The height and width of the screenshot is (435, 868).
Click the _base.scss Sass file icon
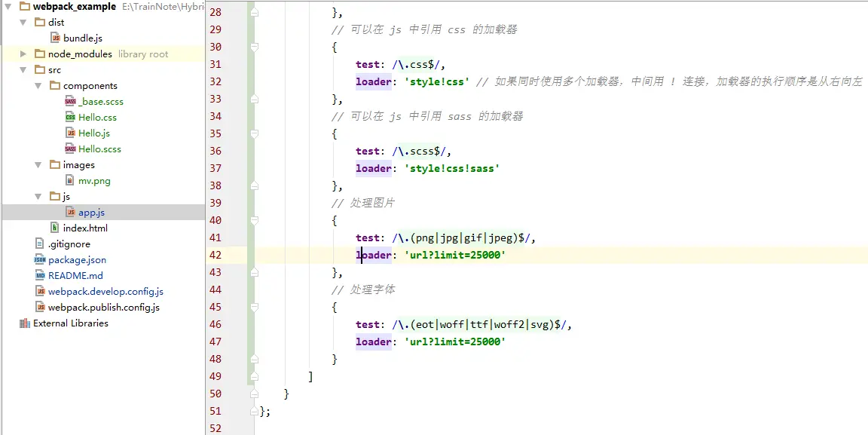[70, 102]
